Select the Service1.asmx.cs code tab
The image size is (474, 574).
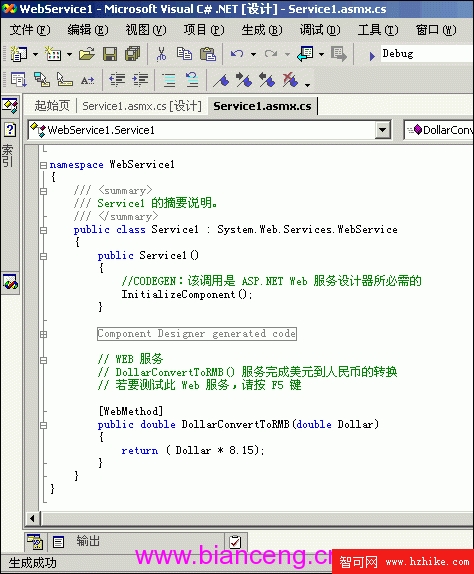click(x=262, y=106)
